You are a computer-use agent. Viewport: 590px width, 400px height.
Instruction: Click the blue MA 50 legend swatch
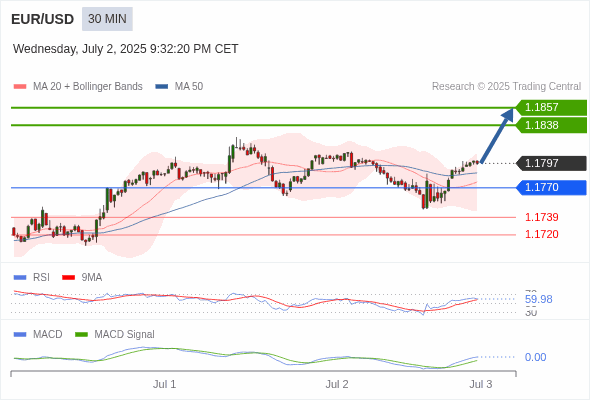162,87
